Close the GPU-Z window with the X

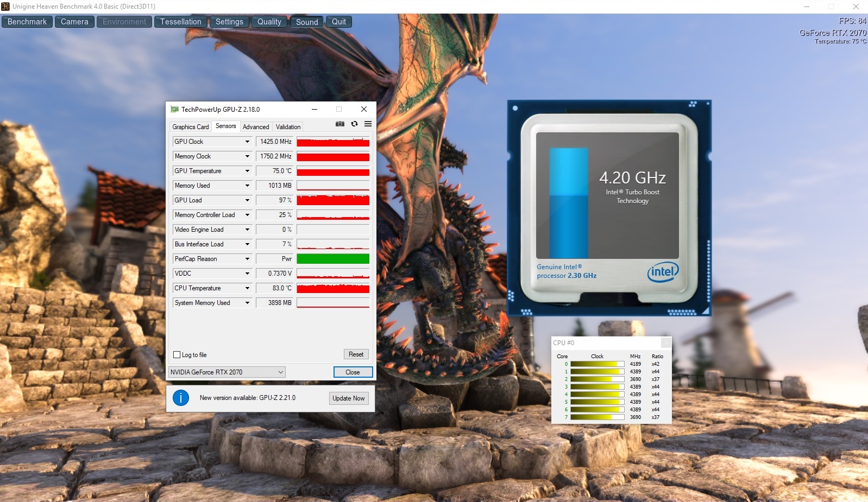[364, 109]
